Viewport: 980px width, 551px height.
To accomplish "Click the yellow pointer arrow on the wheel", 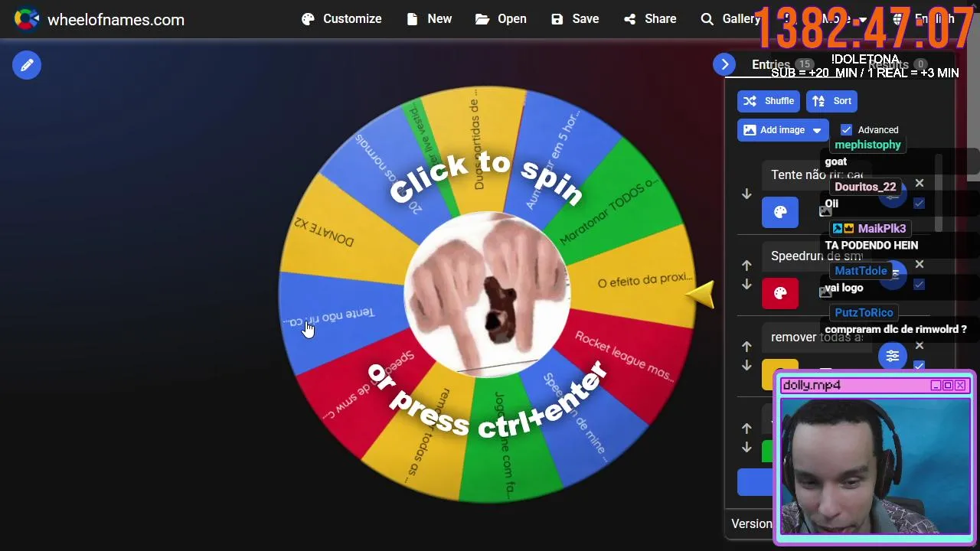I will [701, 295].
